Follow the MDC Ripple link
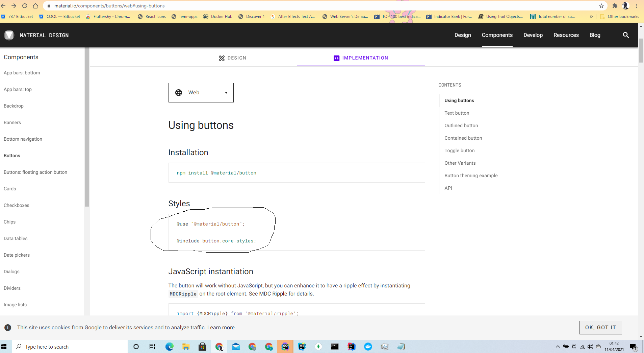This screenshot has width=644, height=353. [273, 294]
